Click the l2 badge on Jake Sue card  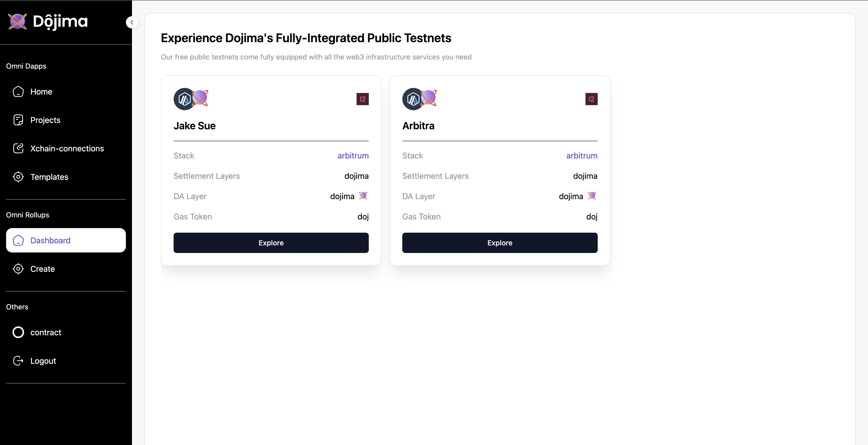pos(362,99)
